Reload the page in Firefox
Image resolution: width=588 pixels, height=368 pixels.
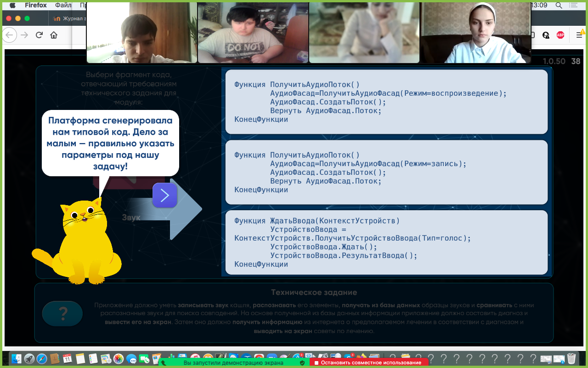click(40, 35)
